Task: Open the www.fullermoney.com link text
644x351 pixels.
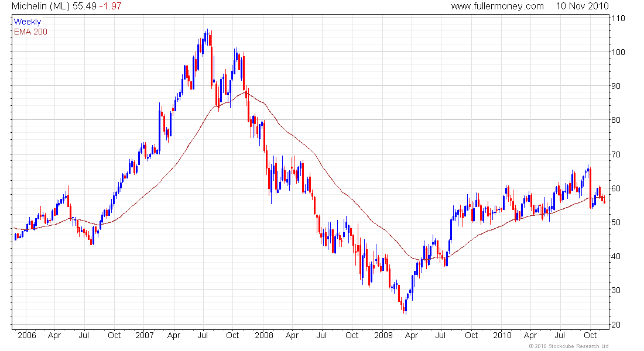Action: 498,6
